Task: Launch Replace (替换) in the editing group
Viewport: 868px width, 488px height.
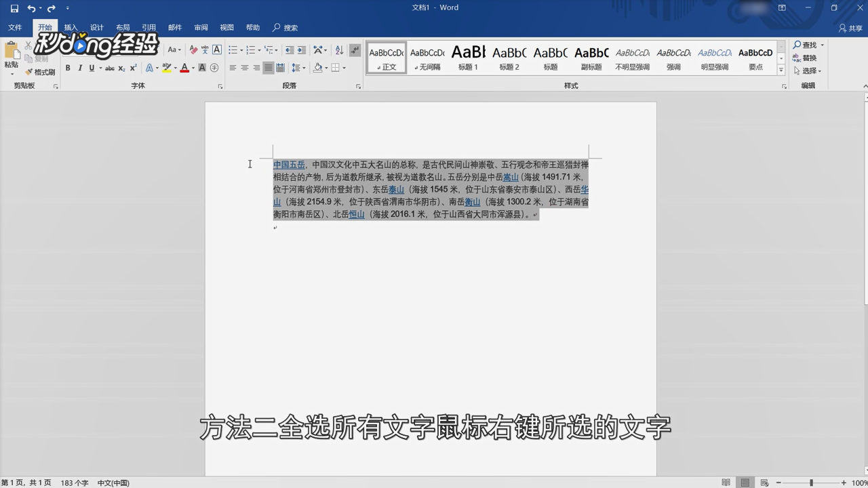Action: coord(808,58)
